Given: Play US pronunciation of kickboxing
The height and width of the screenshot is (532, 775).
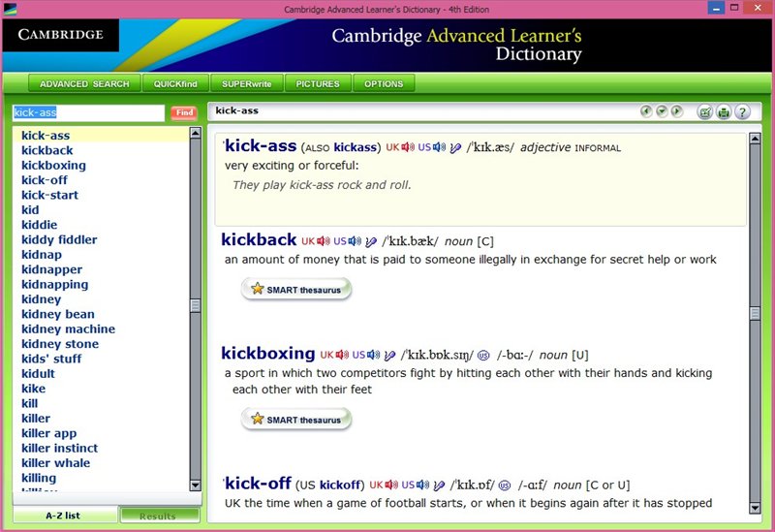Looking at the screenshot, I should [374, 355].
